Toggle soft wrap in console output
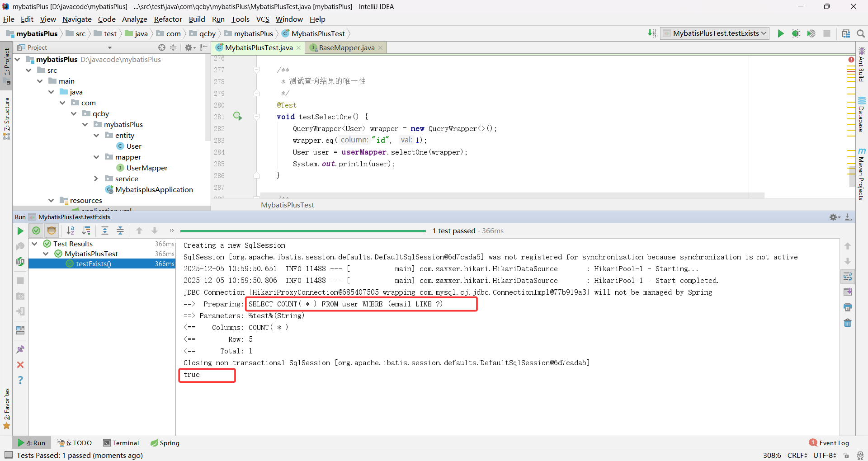The height and width of the screenshot is (461, 868). pos(848,277)
